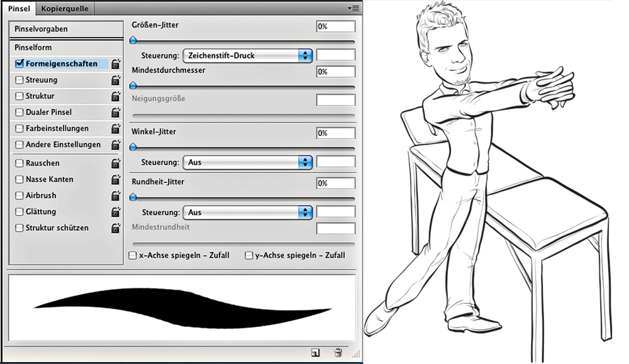Toggle lock icon beside Dualer Pinsel
Image resolution: width=629 pixels, height=364 pixels.
pos(116,113)
